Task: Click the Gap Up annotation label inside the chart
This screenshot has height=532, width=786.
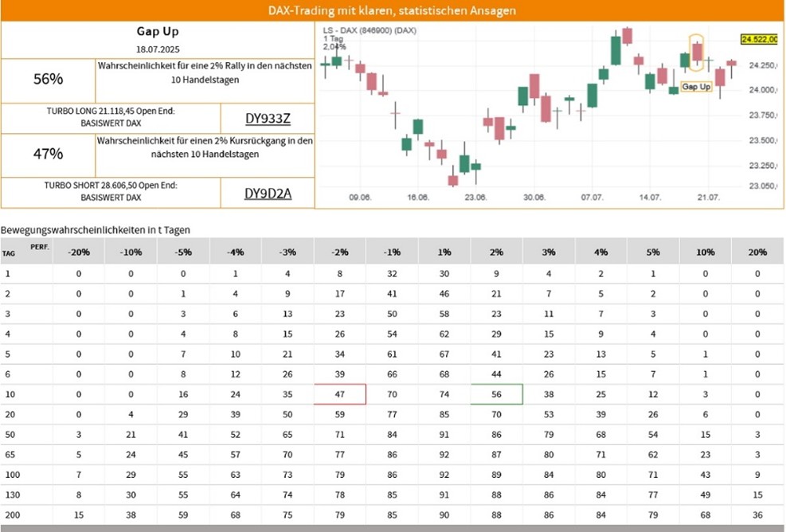Action: [x=696, y=87]
